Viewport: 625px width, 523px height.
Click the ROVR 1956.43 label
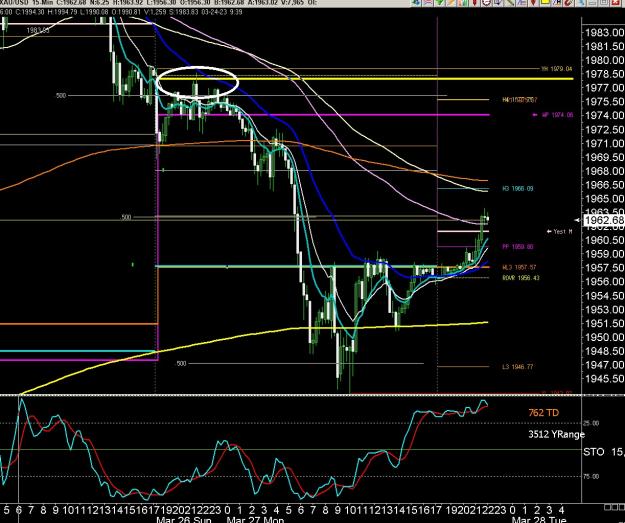coord(521,277)
